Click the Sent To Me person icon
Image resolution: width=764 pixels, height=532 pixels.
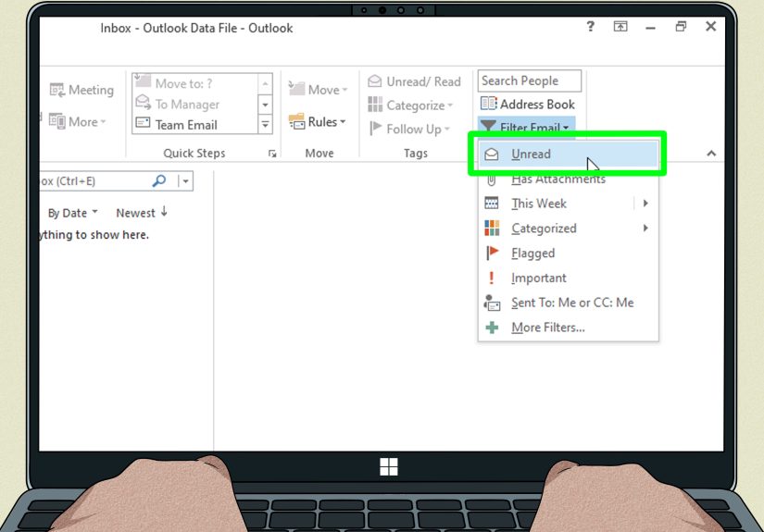(492, 303)
